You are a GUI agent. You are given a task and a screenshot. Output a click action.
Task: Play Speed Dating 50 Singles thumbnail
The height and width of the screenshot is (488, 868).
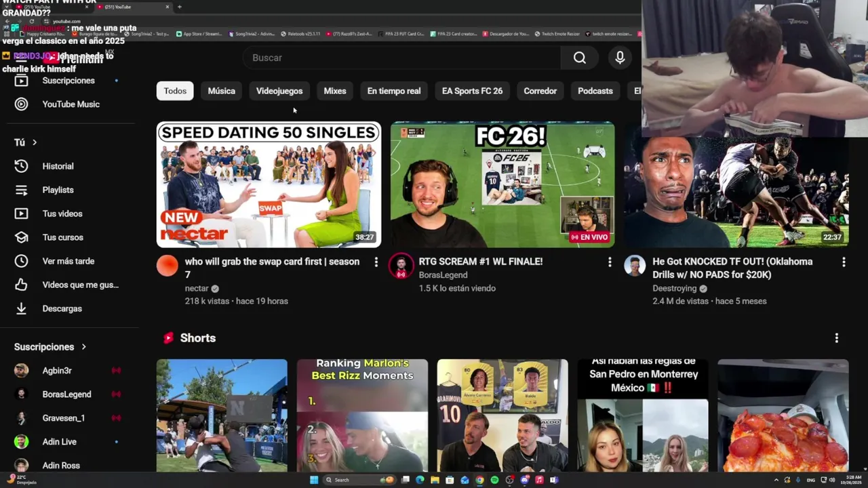pos(269,184)
